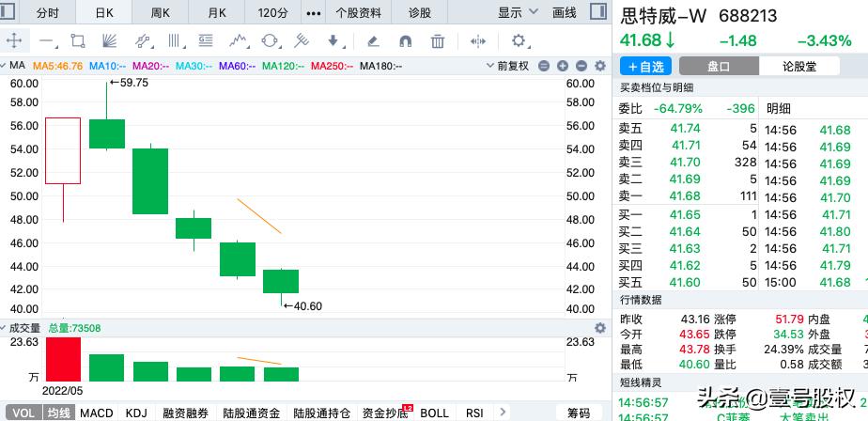Select the 资金抄底 indicator tab
Viewport: 868px width, 421px height.
coord(385,413)
